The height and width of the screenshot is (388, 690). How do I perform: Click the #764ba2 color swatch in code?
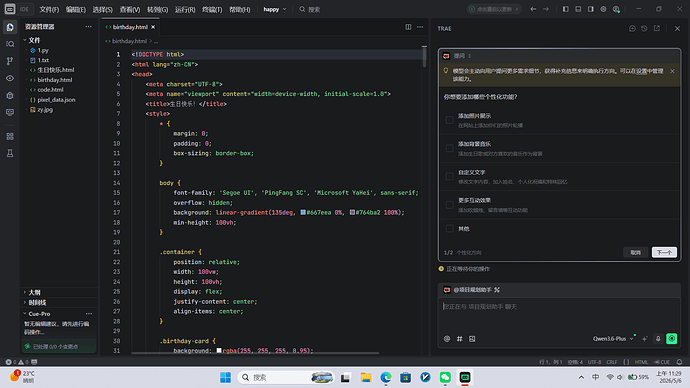click(352, 212)
